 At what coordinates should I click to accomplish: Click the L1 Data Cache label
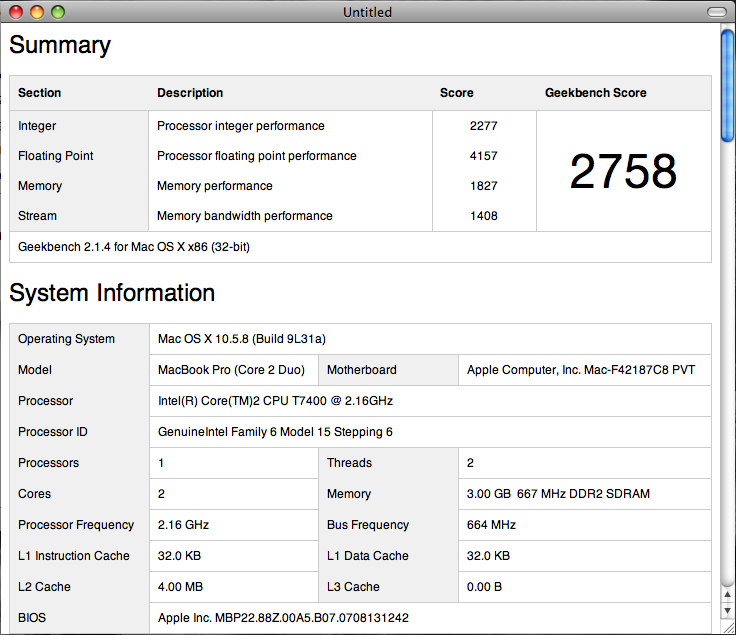[x=368, y=556]
